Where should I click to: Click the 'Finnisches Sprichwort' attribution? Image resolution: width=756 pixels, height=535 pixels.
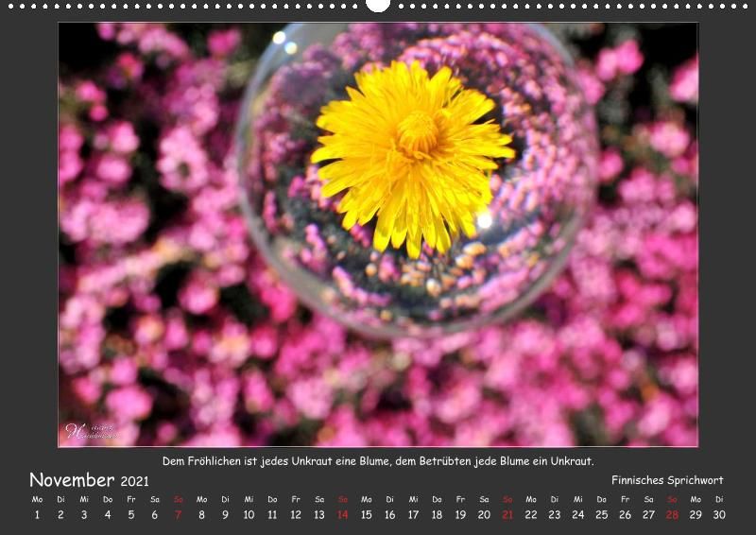[667, 480]
